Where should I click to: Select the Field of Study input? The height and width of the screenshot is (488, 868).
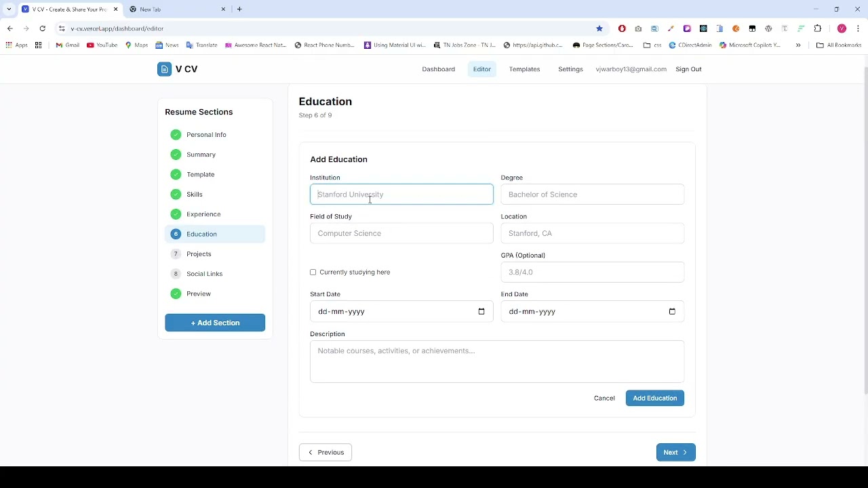pos(401,234)
